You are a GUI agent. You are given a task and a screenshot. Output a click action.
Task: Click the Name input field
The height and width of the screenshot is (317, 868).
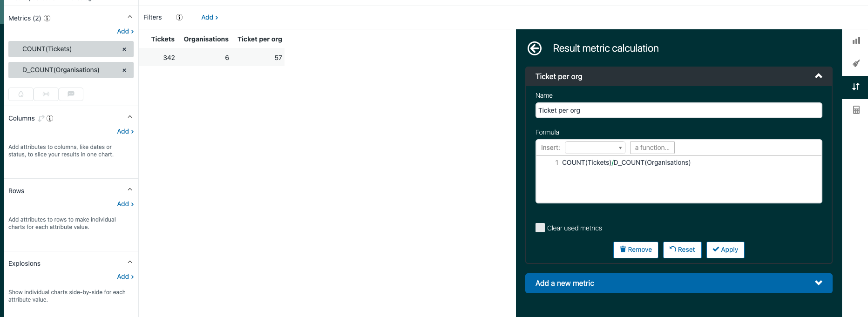(x=678, y=110)
